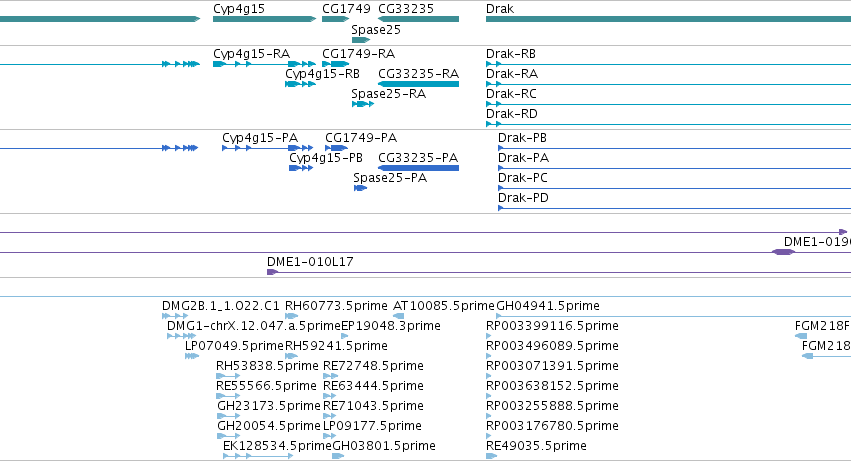Select the RP003071391.5prime EST label
The height and width of the screenshot is (461, 851).
coord(552,367)
